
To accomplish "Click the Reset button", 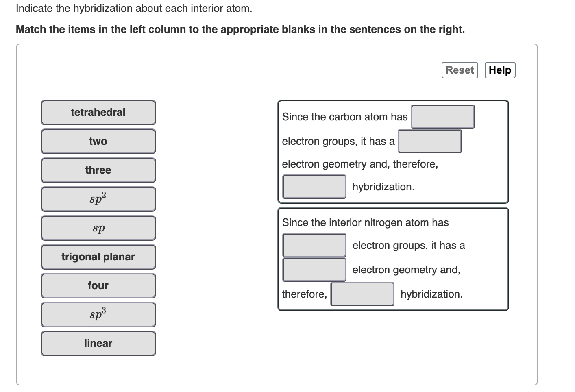I will [459, 70].
